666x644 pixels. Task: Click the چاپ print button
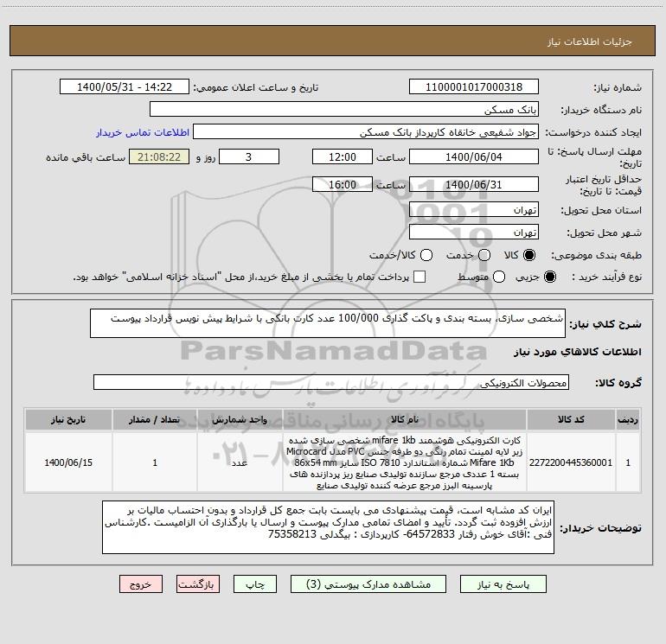click(x=255, y=584)
